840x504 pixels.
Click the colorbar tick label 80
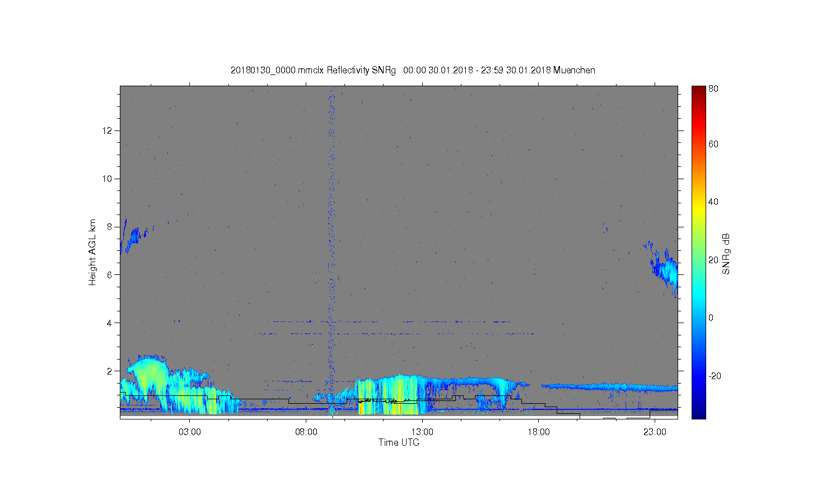pyautogui.click(x=713, y=89)
